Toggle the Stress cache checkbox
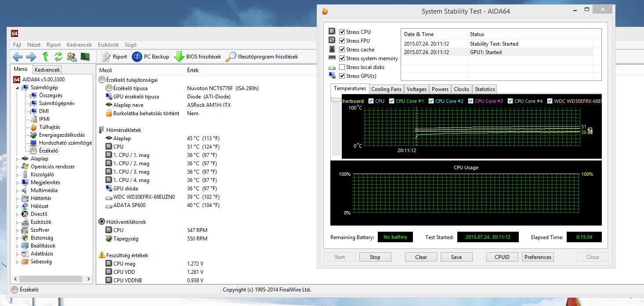This screenshot has height=306, width=644. pyautogui.click(x=342, y=49)
